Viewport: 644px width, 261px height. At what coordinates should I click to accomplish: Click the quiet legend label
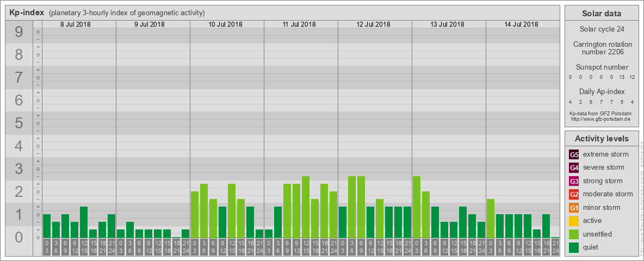point(592,247)
